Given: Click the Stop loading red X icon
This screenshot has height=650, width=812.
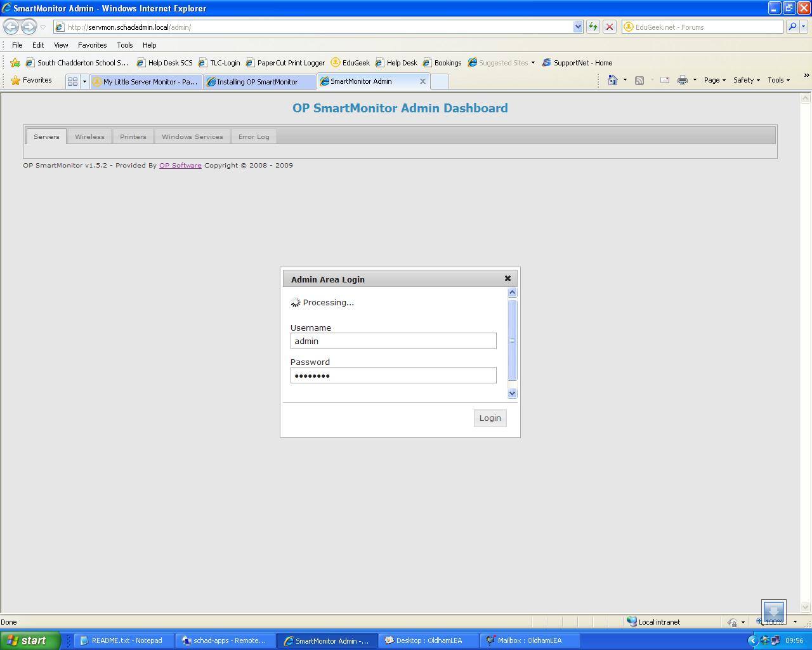Looking at the screenshot, I should pyautogui.click(x=610, y=27).
